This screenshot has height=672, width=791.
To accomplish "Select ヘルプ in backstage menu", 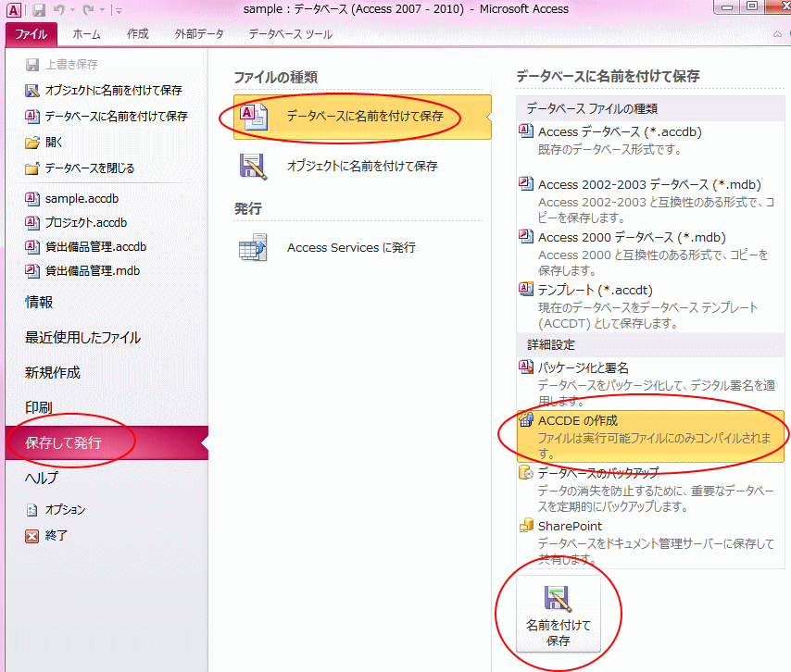I will [42, 478].
